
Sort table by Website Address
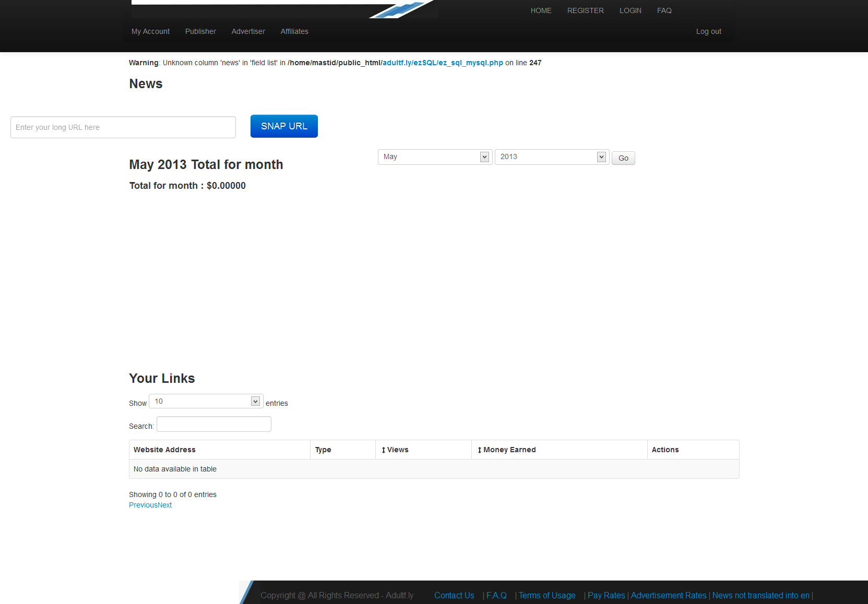point(219,450)
